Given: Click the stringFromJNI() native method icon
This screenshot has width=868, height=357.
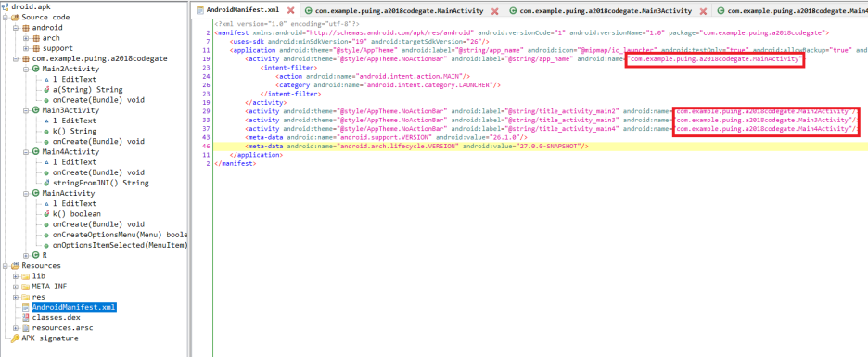Looking at the screenshot, I should tap(46, 183).
